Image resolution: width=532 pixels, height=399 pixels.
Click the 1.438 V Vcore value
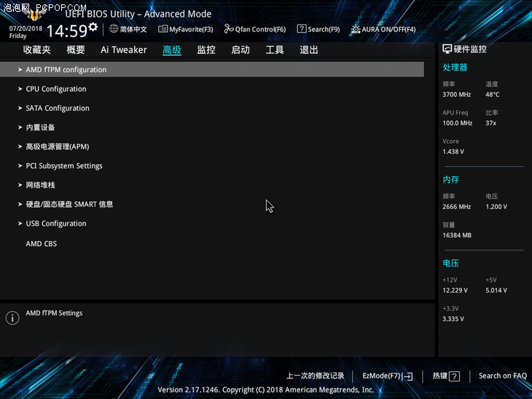[x=453, y=151]
